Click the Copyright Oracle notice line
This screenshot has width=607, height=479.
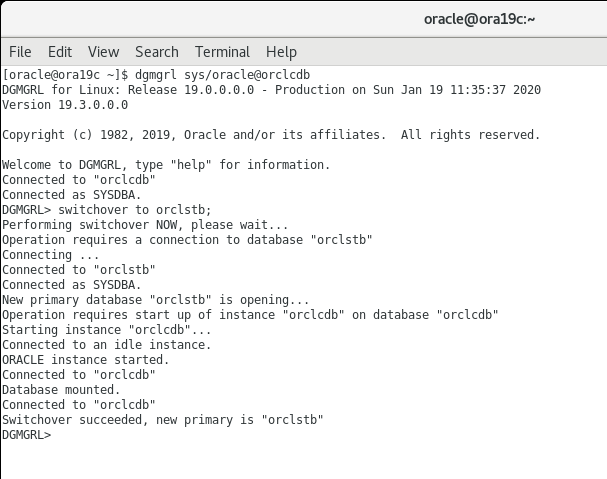(270, 135)
